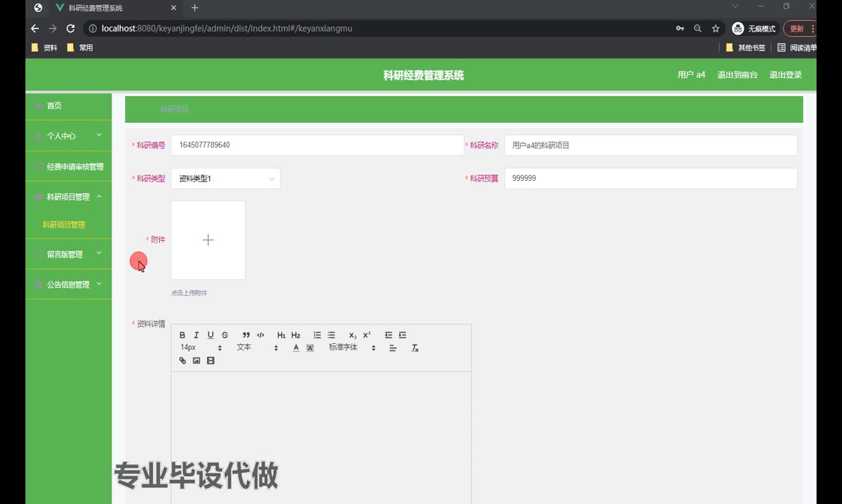Screen dimensions: 842x504
Task: Toggle bold formatting in the editor
Action: coord(182,335)
